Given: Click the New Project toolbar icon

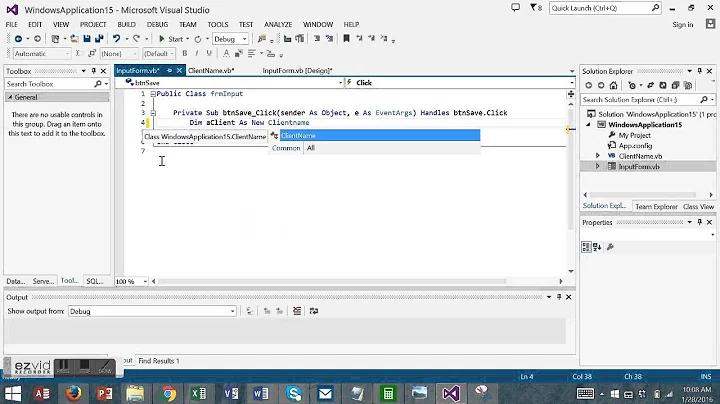Looking at the screenshot, I should tap(55, 39).
